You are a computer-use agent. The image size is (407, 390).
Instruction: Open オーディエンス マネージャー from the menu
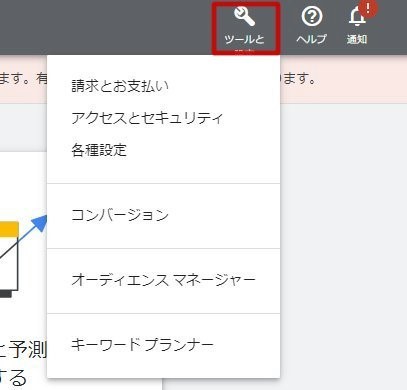pyautogui.click(x=163, y=280)
